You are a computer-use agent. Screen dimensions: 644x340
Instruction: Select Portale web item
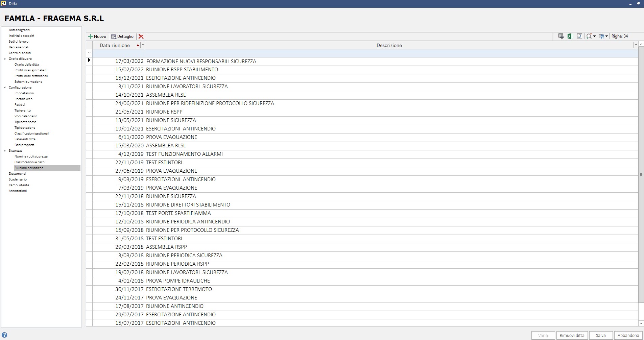pos(23,99)
